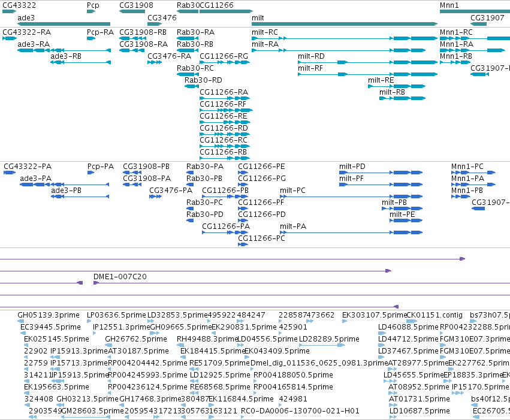Select the Mnn1 gene label
Screen dimensions: 510x420
click(x=449, y=5)
